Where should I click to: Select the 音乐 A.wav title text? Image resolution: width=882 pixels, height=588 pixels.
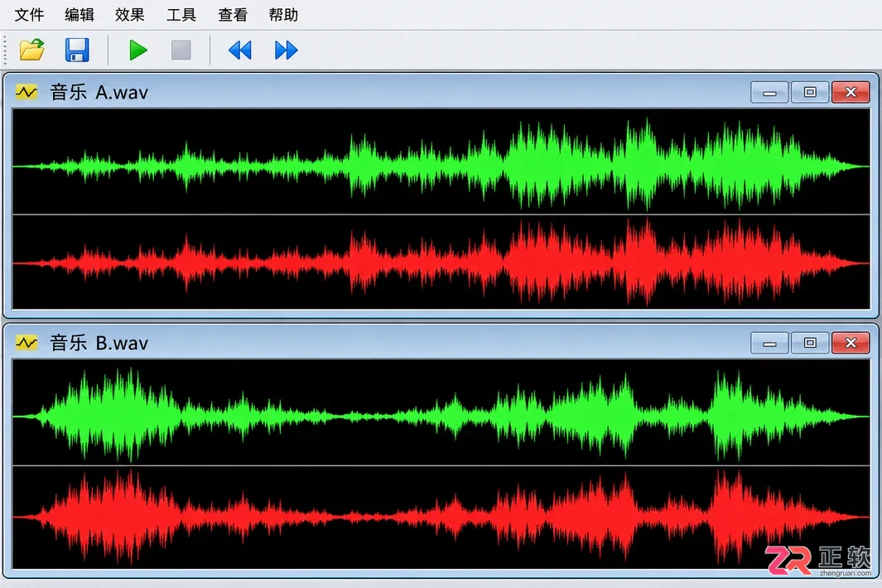(99, 92)
